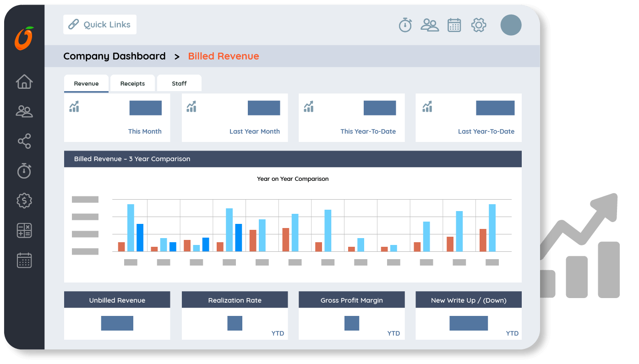Click the round user avatar
The image size is (639, 364).
point(511,25)
